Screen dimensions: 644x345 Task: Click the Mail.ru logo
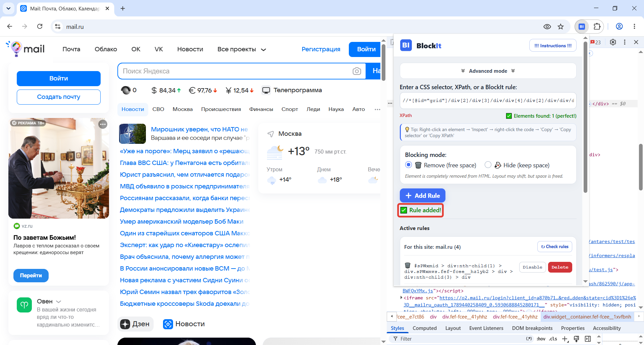click(25, 49)
